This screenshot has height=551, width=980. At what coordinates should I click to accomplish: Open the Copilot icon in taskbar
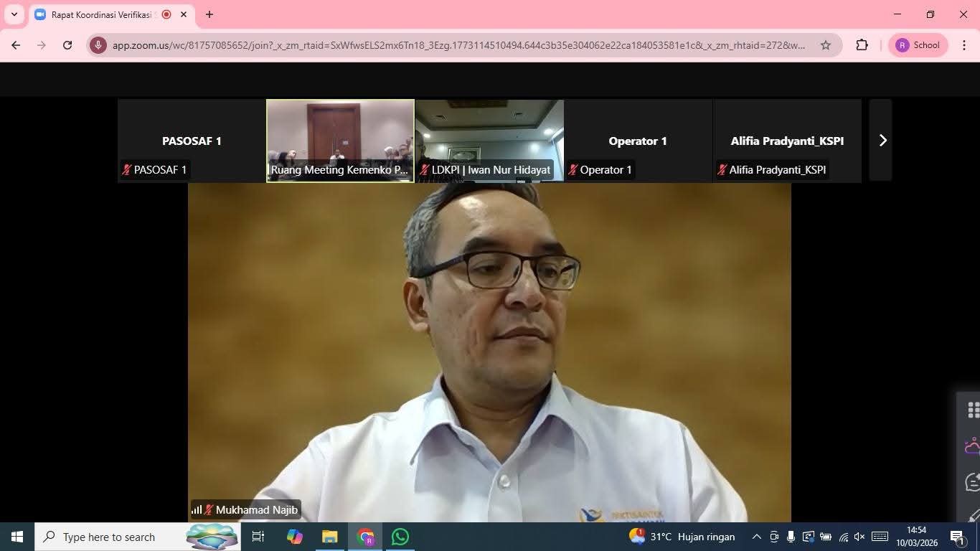(295, 537)
